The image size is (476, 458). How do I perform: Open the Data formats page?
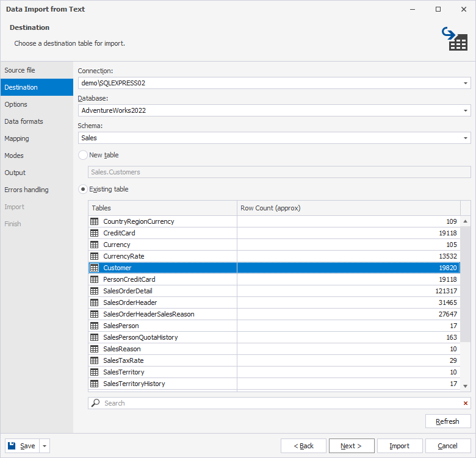[37, 121]
